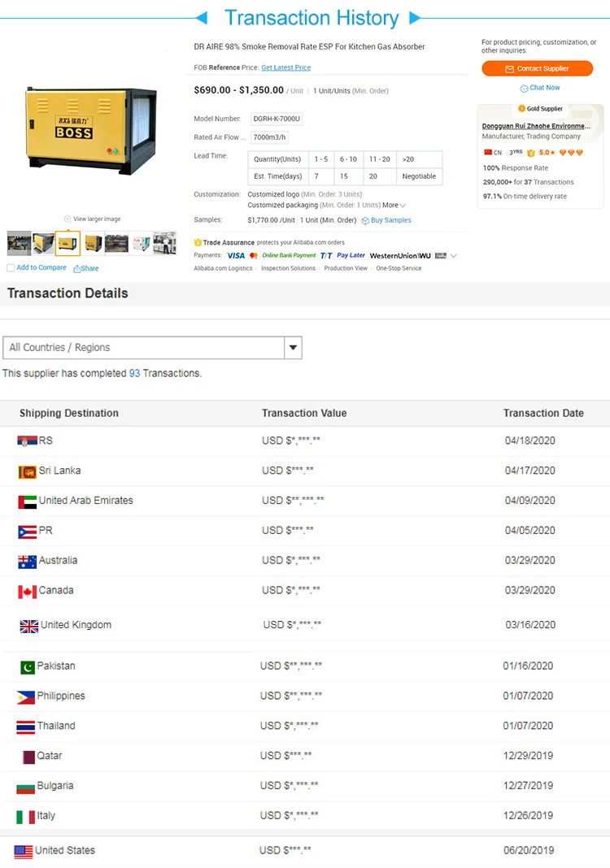The image size is (610, 868).
Task: Click the United Arab Emirates flag icon
Action: tap(27, 502)
